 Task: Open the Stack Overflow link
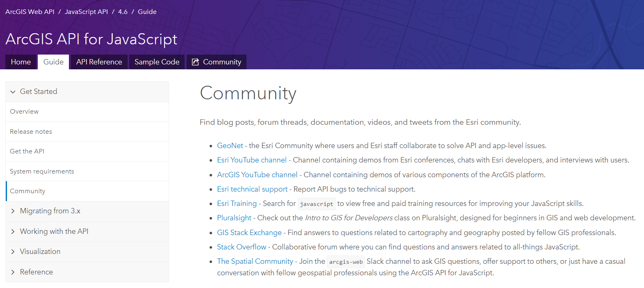(x=242, y=247)
